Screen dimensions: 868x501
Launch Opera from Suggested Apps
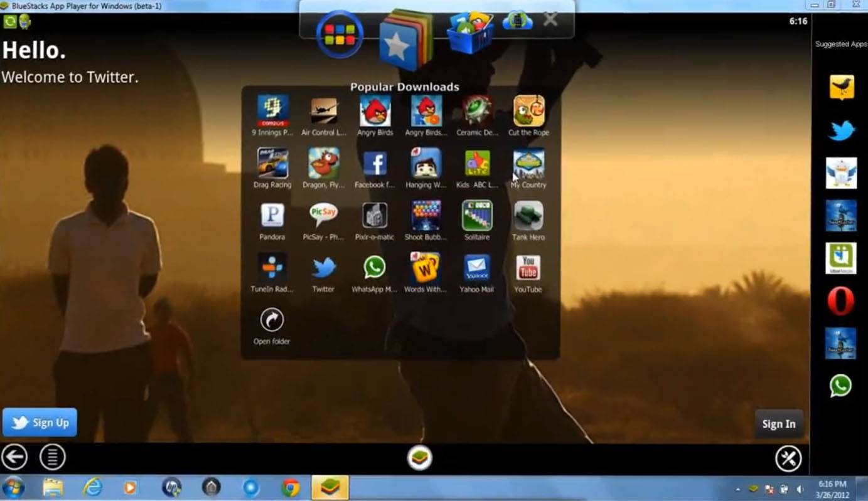841,301
